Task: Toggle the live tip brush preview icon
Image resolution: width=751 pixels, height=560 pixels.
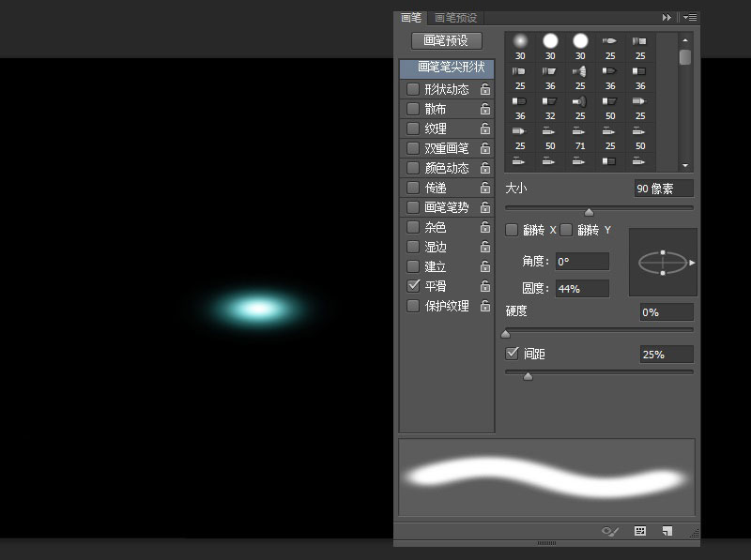Action: [x=609, y=531]
